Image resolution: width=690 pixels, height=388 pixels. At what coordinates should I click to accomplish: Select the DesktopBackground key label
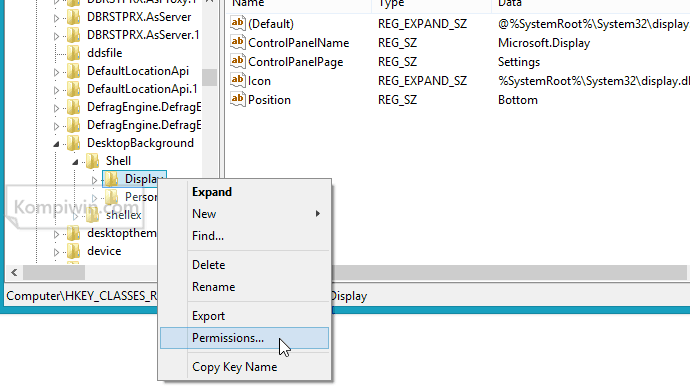140,143
